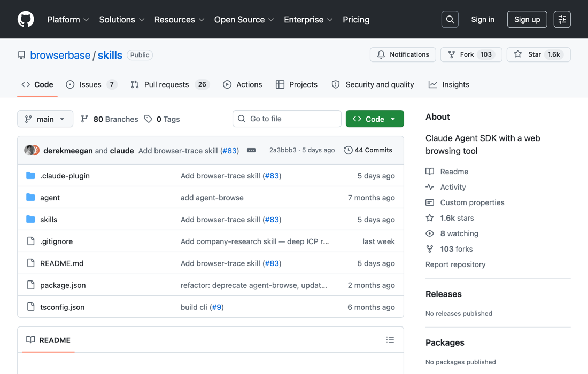Click the skills folder icon
The height and width of the screenshot is (374, 588).
(x=31, y=219)
